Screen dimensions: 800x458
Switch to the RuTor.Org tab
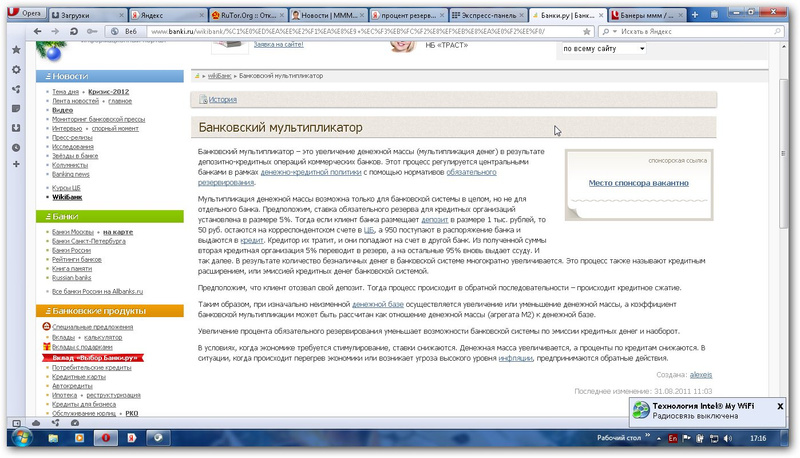(248, 15)
